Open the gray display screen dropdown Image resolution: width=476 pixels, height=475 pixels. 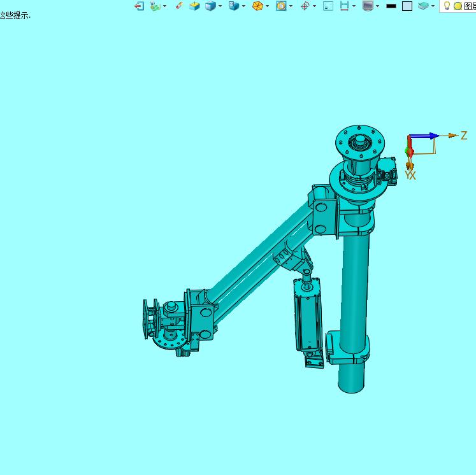[378, 6]
